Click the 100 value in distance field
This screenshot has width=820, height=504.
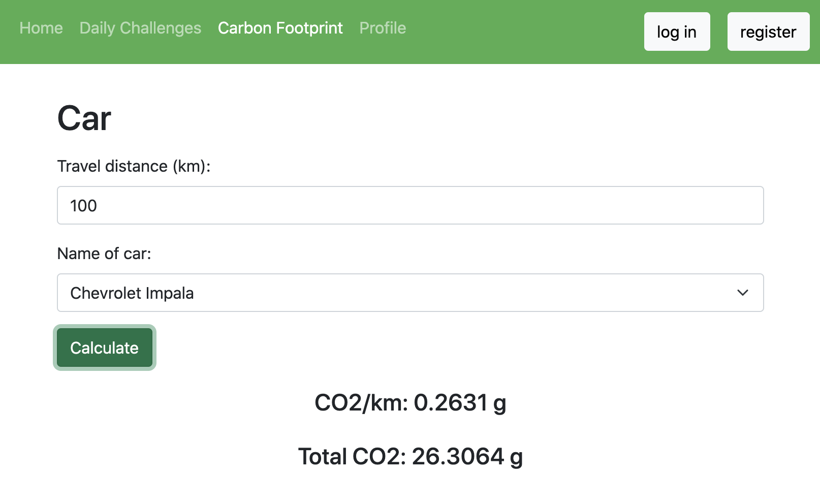click(x=83, y=206)
